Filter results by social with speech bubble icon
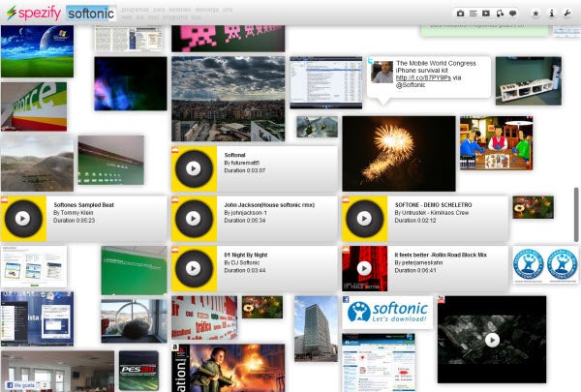The width and height of the screenshot is (581, 392). (513, 14)
